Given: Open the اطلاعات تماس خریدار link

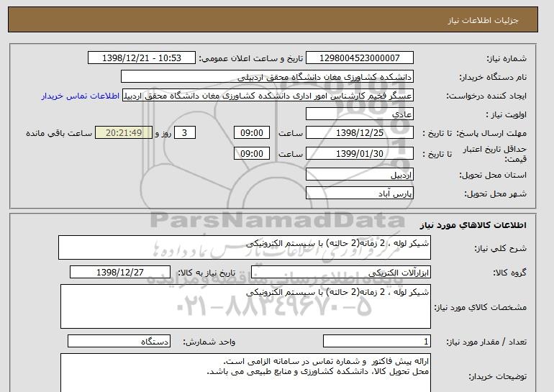Looking at the screenshot, I should tap(81, 96).
